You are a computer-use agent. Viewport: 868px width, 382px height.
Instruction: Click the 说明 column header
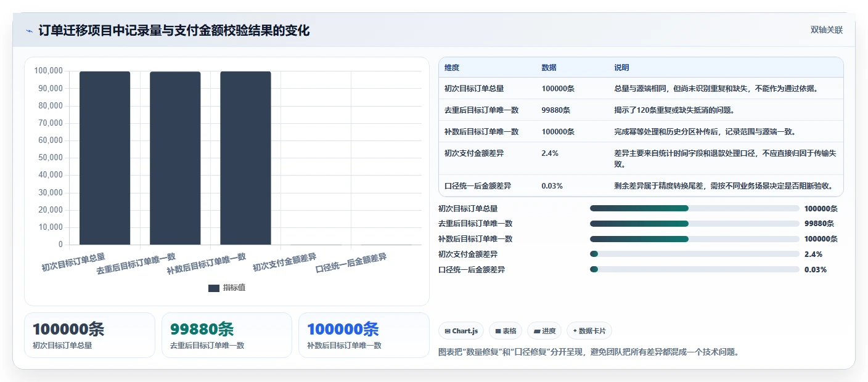click(x=621, y=68)
